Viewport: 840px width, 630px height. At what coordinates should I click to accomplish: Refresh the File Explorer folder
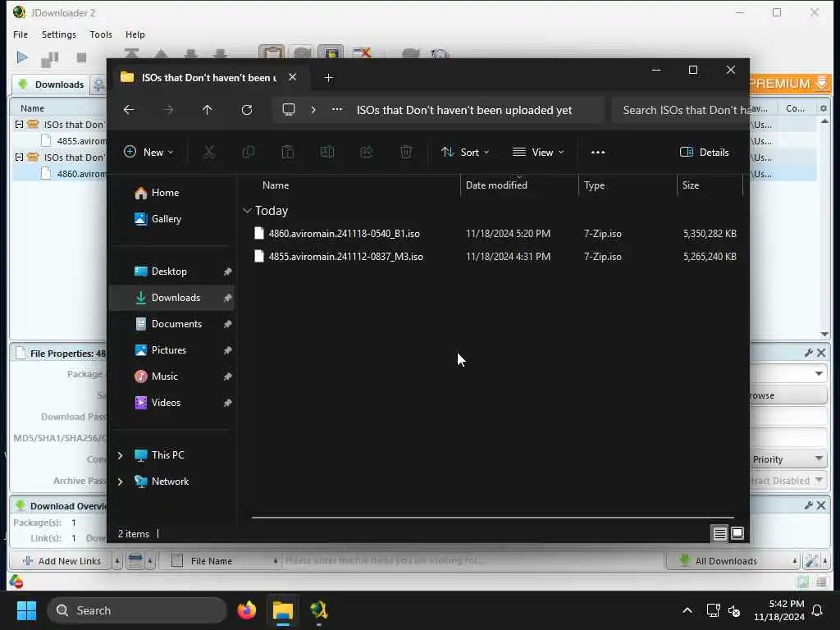(247, 110)
